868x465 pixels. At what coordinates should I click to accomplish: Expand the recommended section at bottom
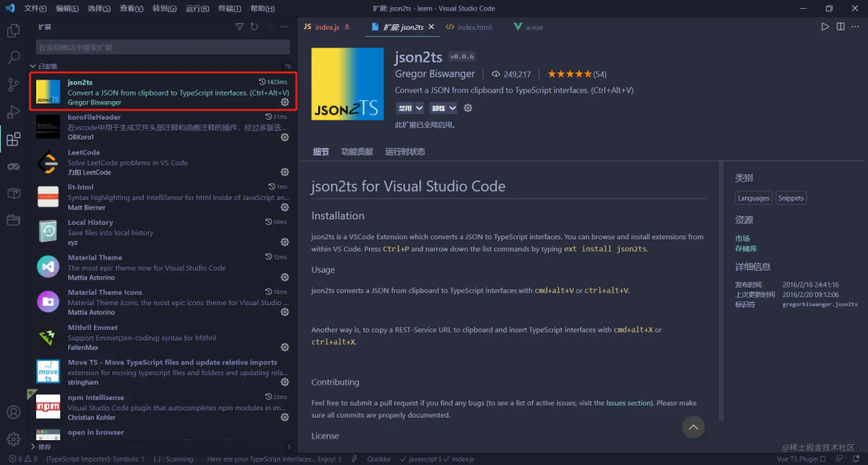pyautogui.click(x=33, y=447)
